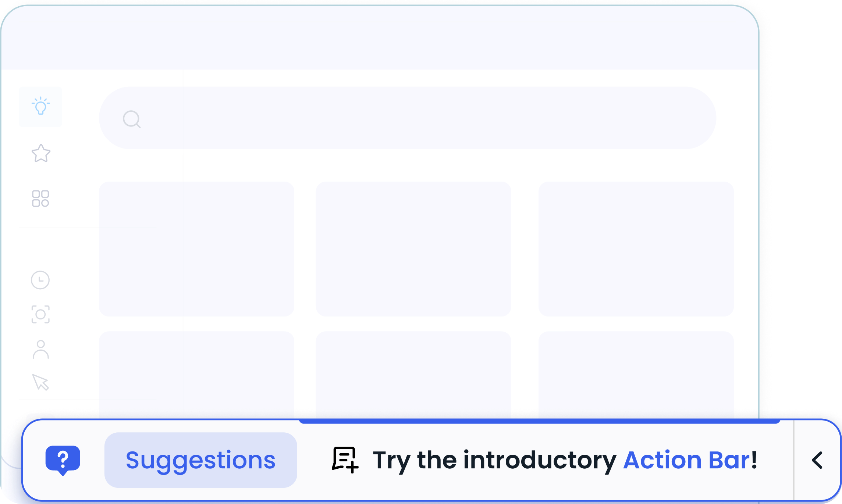Click the lightbulb suggestions sidebar icon
Image resolution: width=842 pixels, height=504 pixels.
pos(40,107)
